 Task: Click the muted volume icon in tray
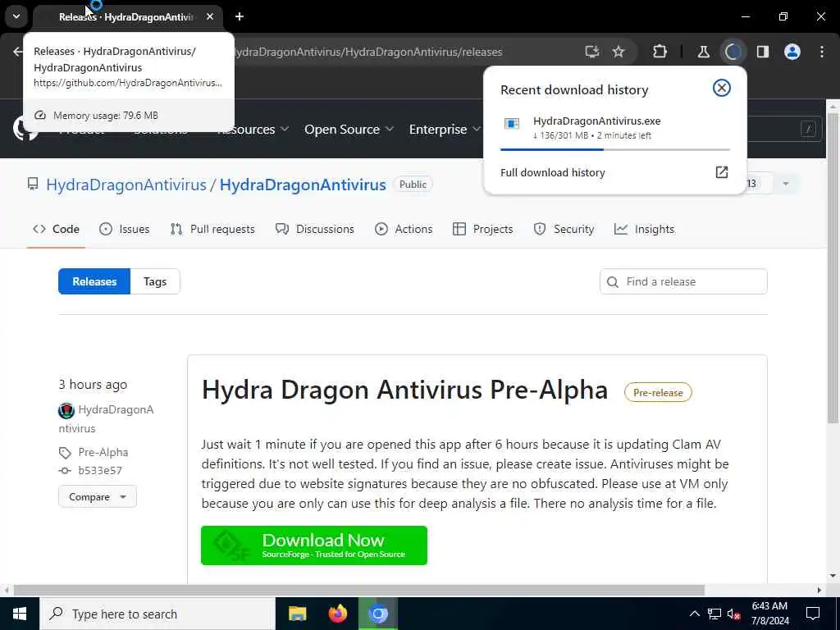734,614
